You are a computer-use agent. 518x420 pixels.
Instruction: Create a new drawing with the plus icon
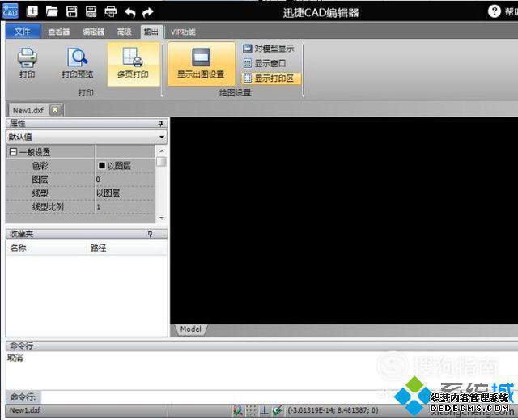(32, 11)
